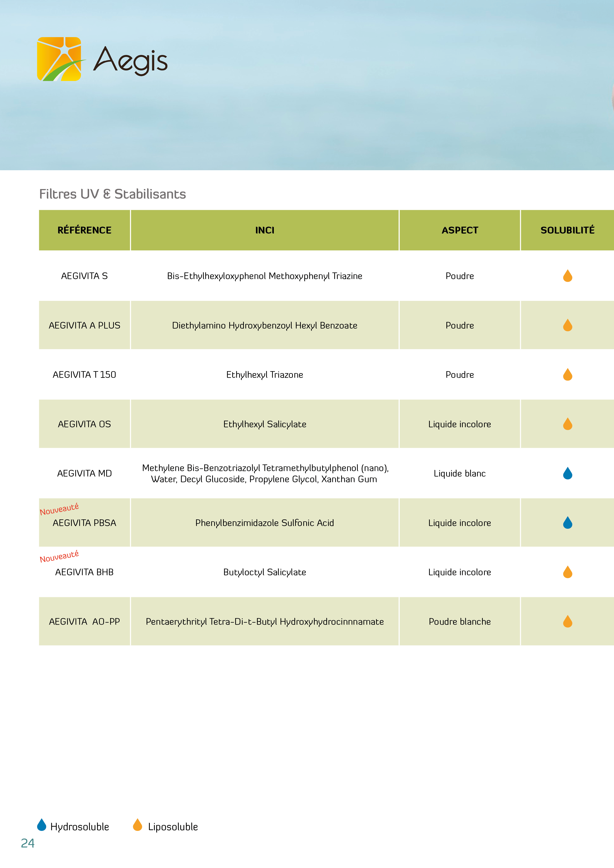
Task: Click the 'Liquide blanc' aspect cell
Action: click(460, 473)
